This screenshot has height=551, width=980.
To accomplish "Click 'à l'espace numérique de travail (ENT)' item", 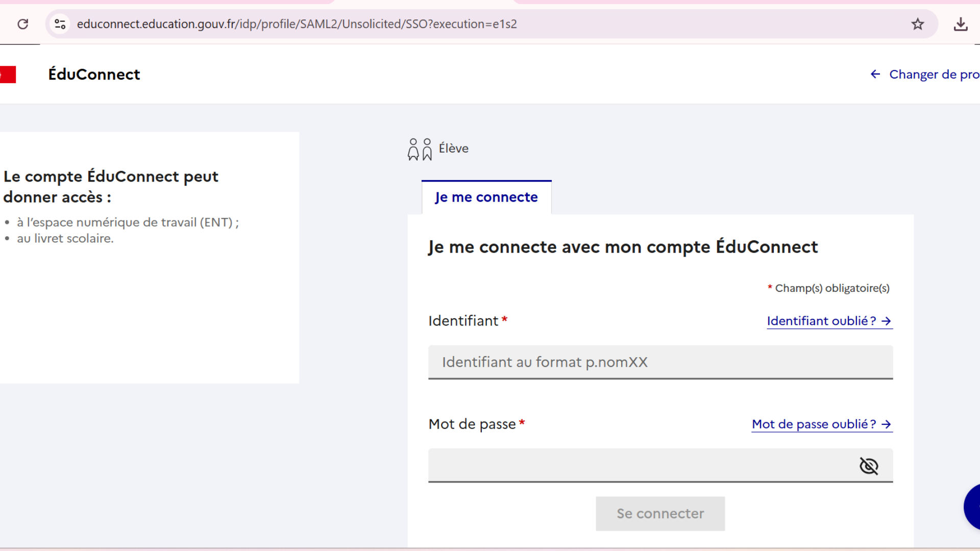I will [128, 222].
